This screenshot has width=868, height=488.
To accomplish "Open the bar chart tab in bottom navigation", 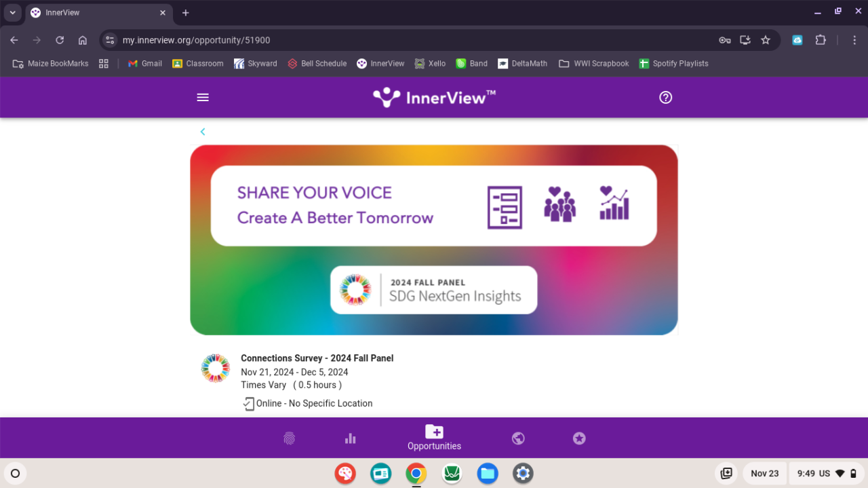I will coord(350,438).
